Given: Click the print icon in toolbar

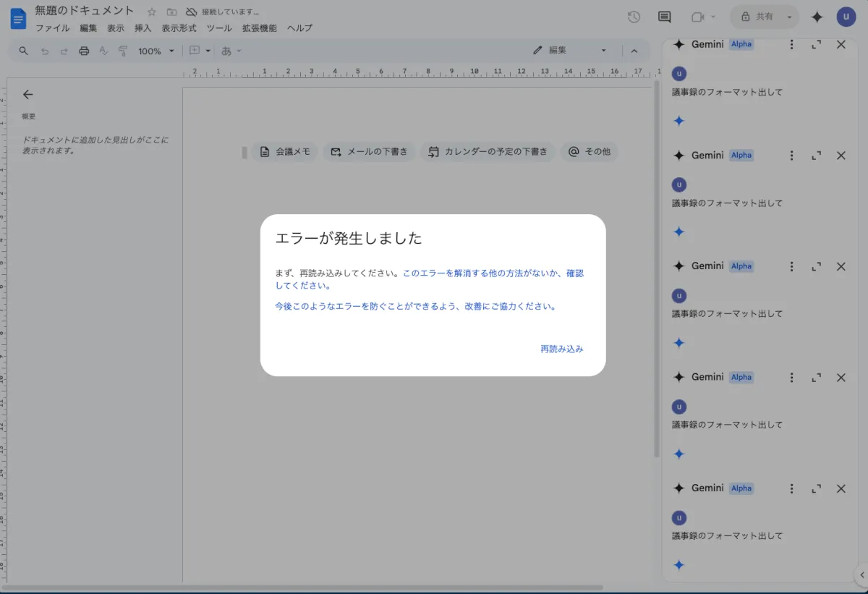Looking at the screenshot, I should [84, 51].
